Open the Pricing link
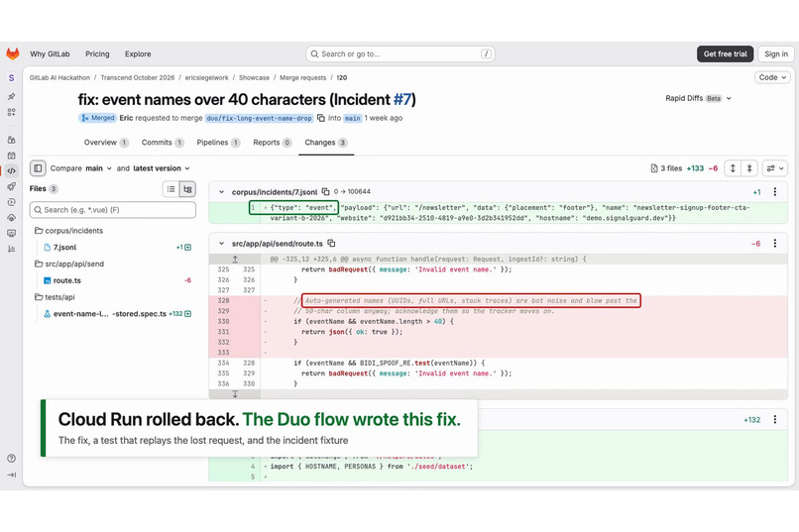 click(x=97, y=53)
